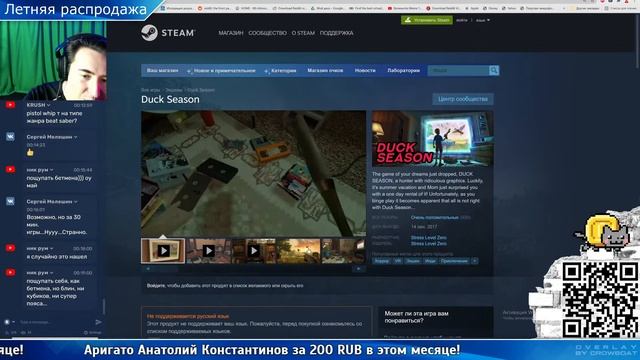Image resolution: width=640 pixels, height=360 pixels.
Task: Click the scroll-right arrow under thumbnails
Action: (x=358, y=269)
